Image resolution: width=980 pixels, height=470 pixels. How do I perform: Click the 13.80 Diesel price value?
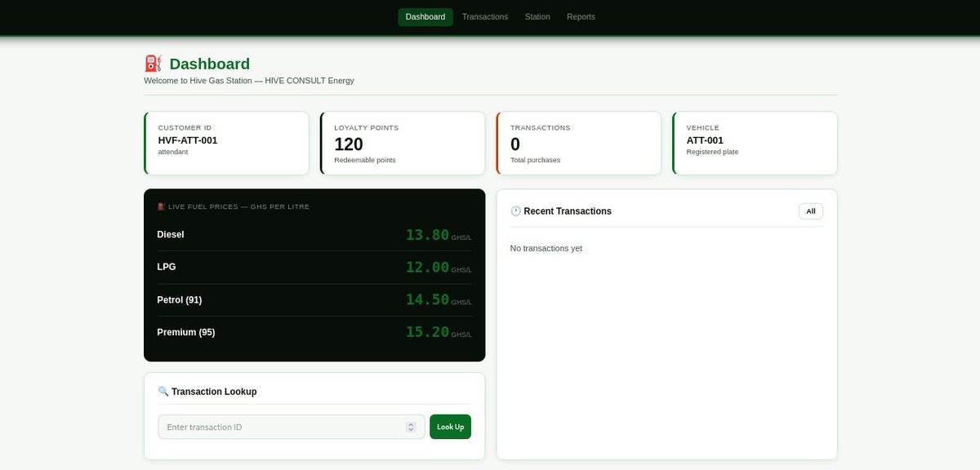[427, 235]
